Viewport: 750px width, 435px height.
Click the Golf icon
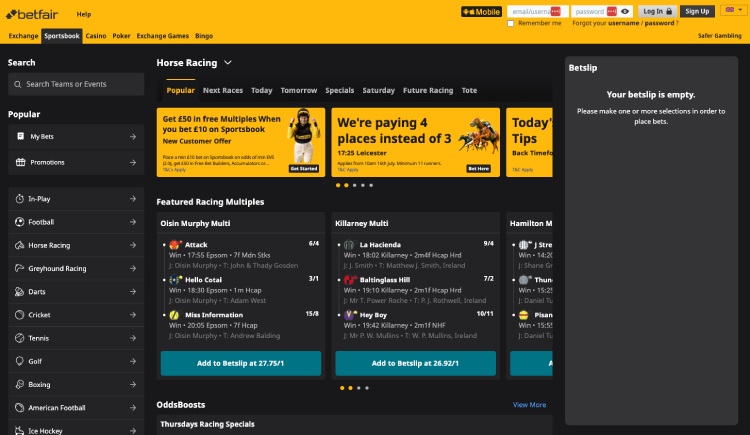click(x=20, y=361)
